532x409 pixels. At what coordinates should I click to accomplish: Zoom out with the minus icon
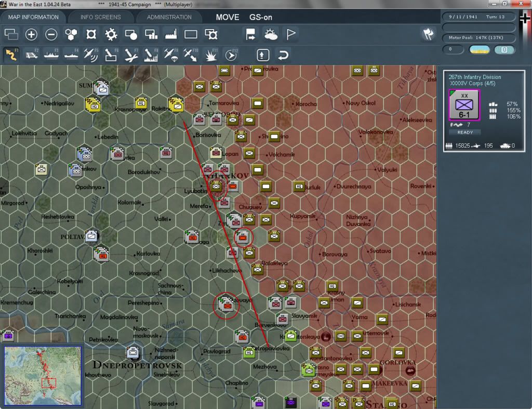click(x=51, y=34)
